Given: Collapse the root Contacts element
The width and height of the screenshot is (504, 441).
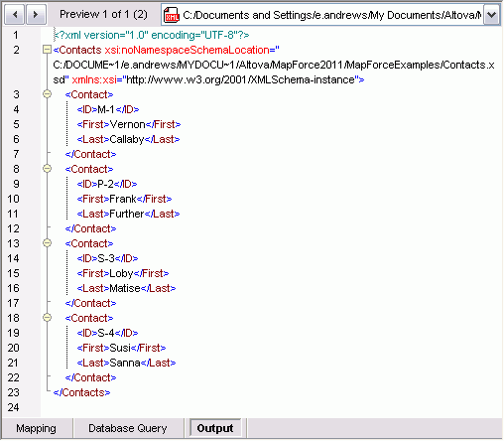Looking at the screenshot, I should 48,50.
